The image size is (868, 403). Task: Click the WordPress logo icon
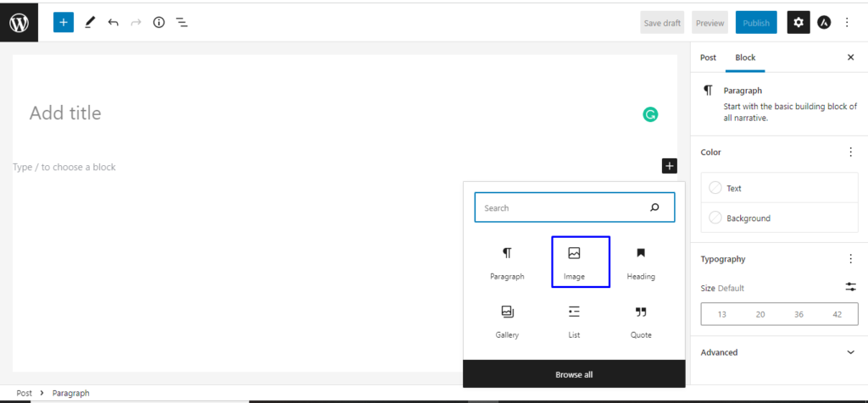tap(19, 23)
